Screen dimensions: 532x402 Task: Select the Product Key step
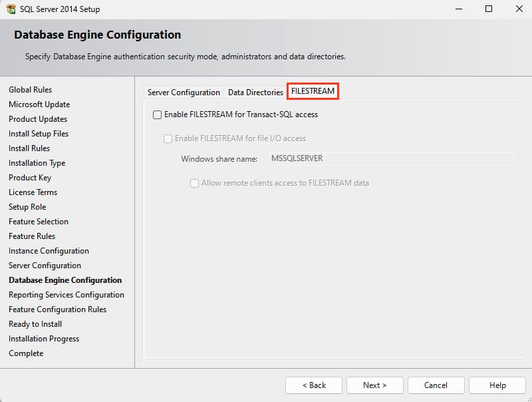pos(30,178)
